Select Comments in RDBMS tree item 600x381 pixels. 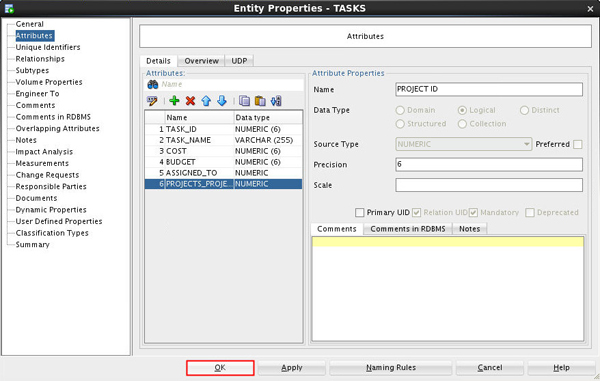pyautogui.click(x=53, y=117)
